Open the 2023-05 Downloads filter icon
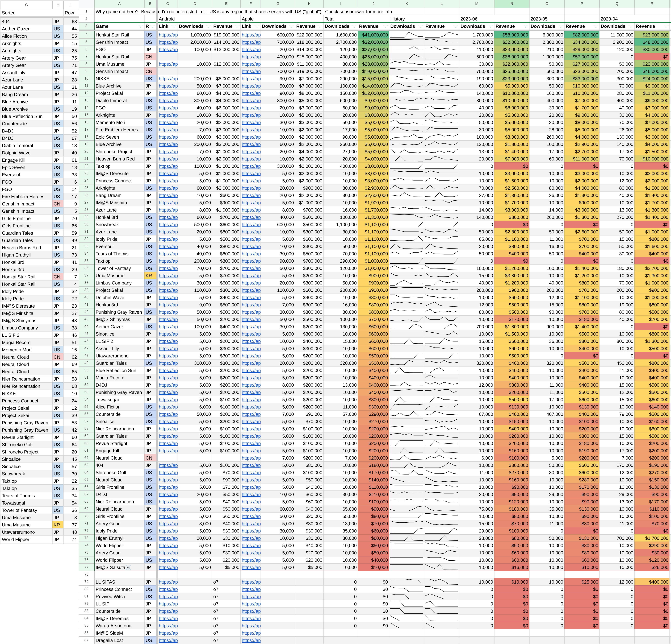 (560, 26)
